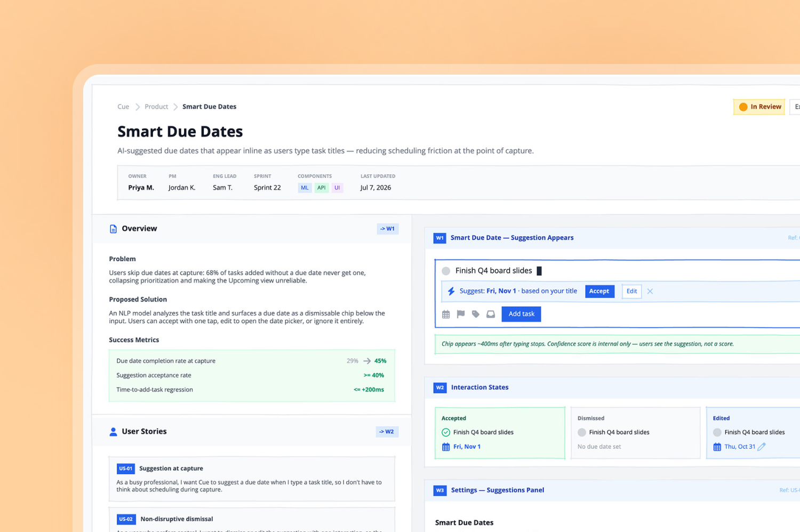Click the lightning bolt suggestion icon
This screenshot has height=532, width=800.
click(x=451, y=291)
